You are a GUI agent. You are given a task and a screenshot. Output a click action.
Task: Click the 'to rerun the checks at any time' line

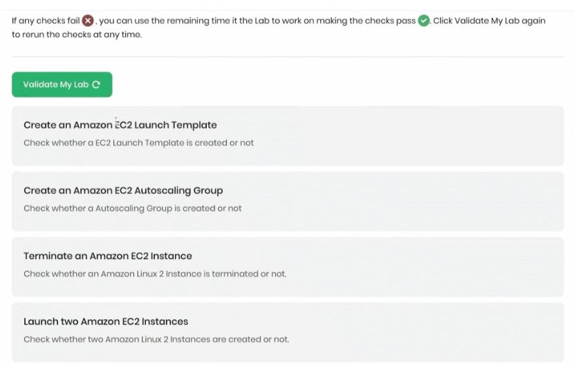coord(77,35)
